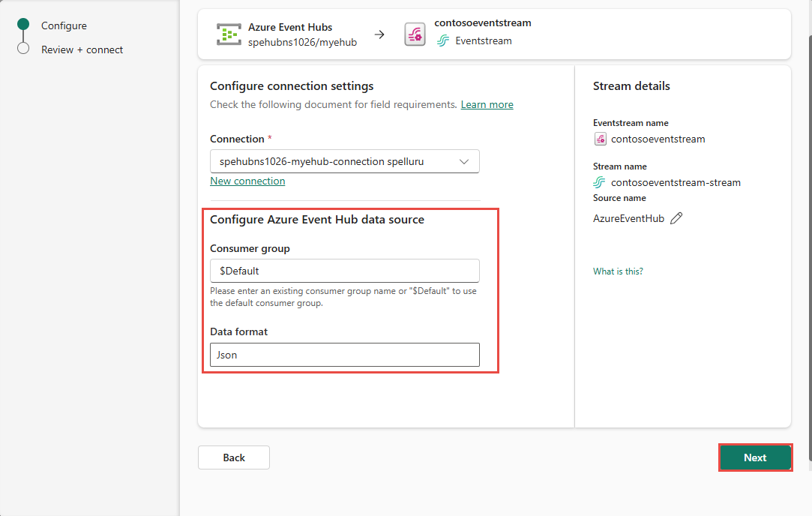Click the AzureEventHub source name text
Screen dimensions: 812x516
point(628,219)
